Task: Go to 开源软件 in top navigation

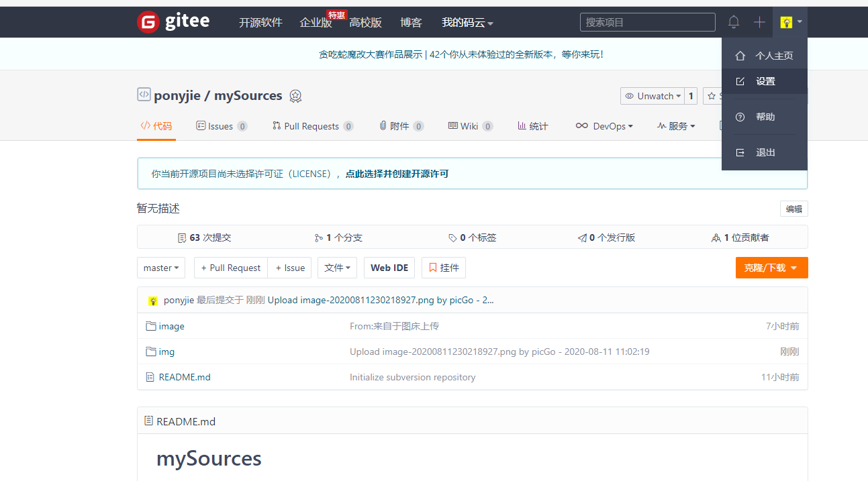Action: tap(260, 23)
